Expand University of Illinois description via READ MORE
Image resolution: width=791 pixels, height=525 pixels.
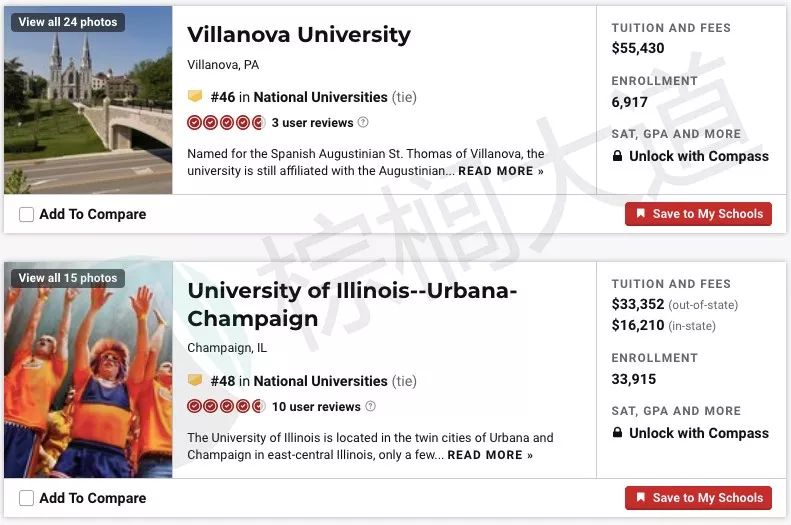(490, 455)
